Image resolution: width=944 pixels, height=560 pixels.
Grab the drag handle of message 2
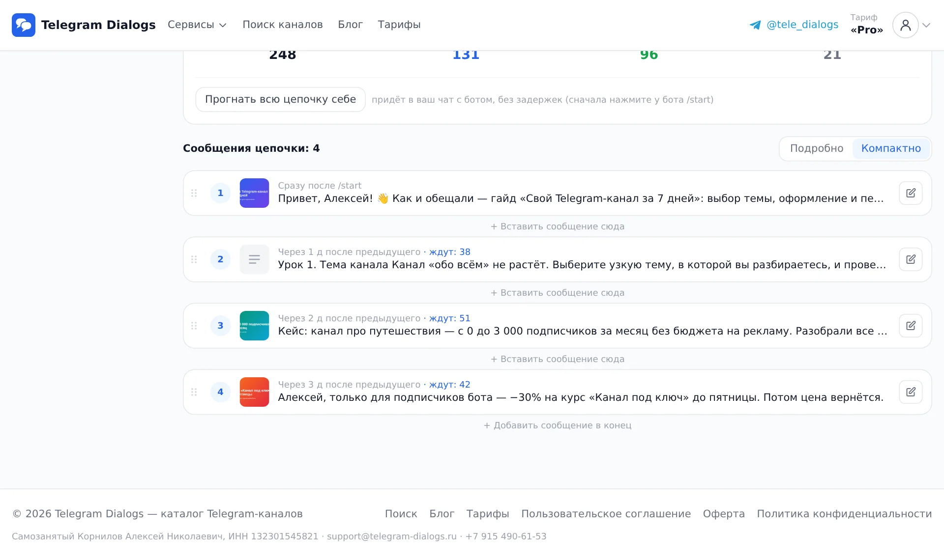pyautogui.click(x=194, y=259)
